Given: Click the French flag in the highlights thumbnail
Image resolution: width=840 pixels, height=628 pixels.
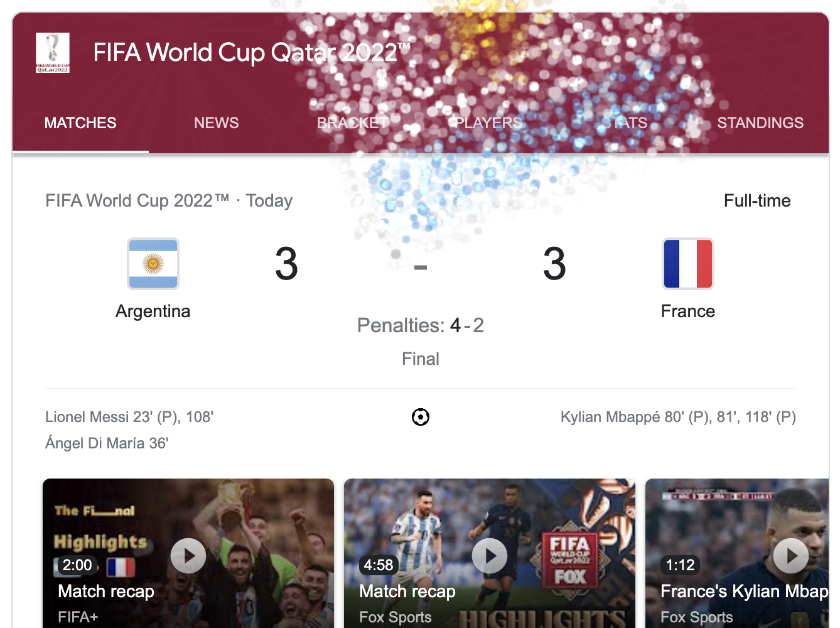Looking at the screenshot, I should (x=119, y=567).
